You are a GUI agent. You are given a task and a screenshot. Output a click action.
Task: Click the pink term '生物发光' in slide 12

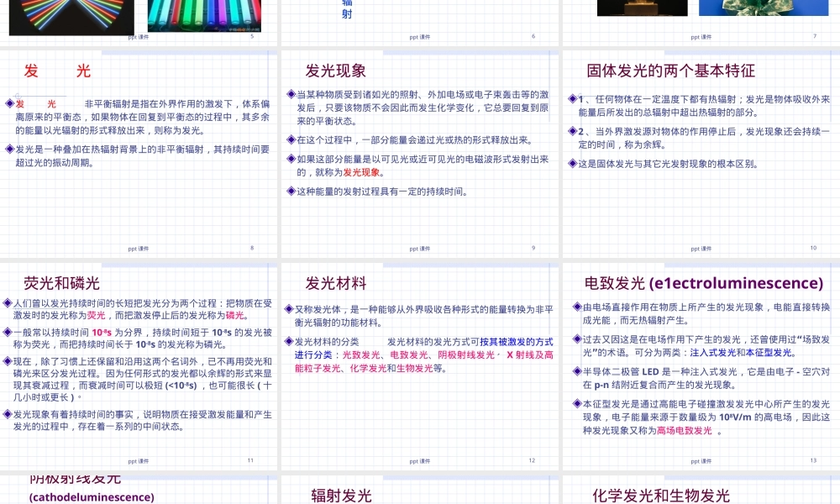tap(414, 369)
